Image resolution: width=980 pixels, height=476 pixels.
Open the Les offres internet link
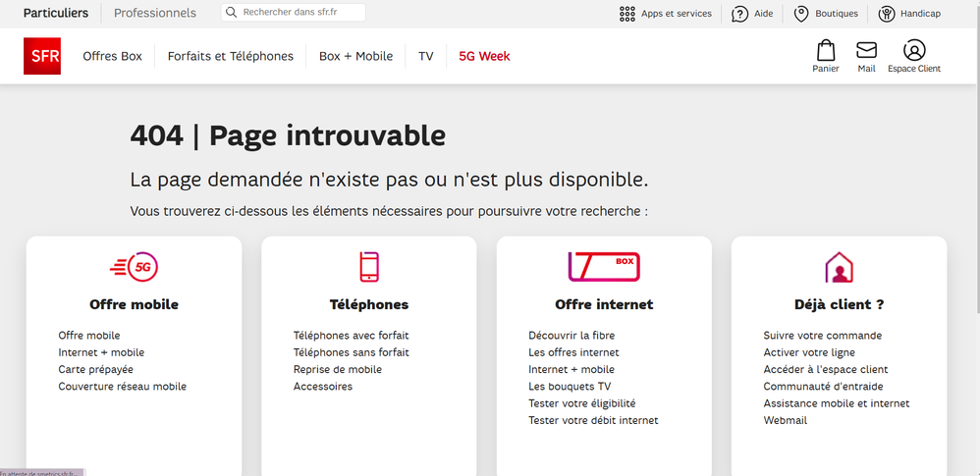click(x=573, y=352)
